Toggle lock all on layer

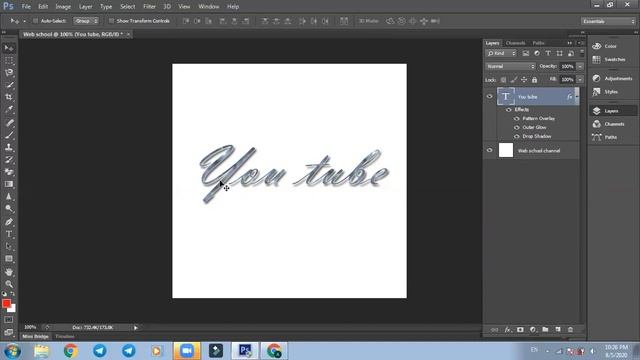pyautogui.click(x=535, y=80)
